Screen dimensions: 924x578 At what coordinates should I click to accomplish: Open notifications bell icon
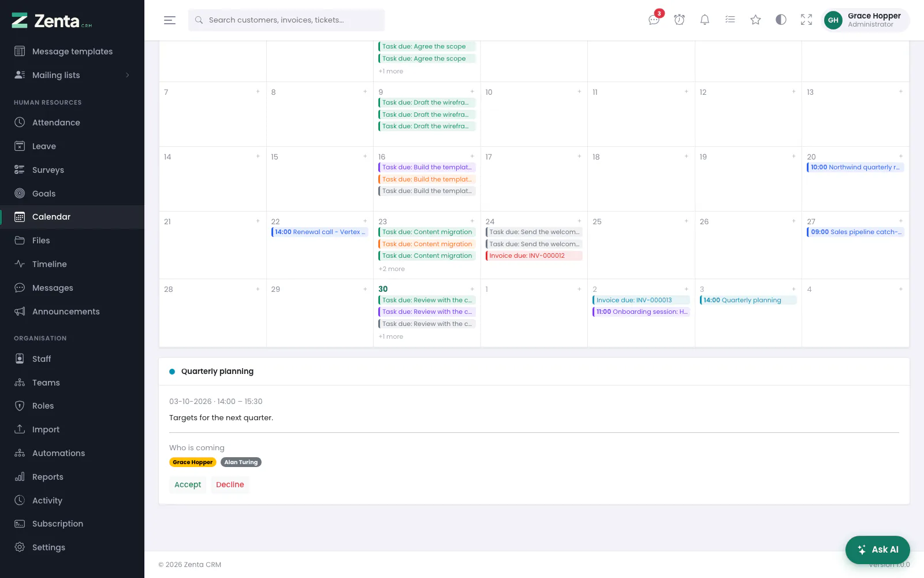click(705, 20)
